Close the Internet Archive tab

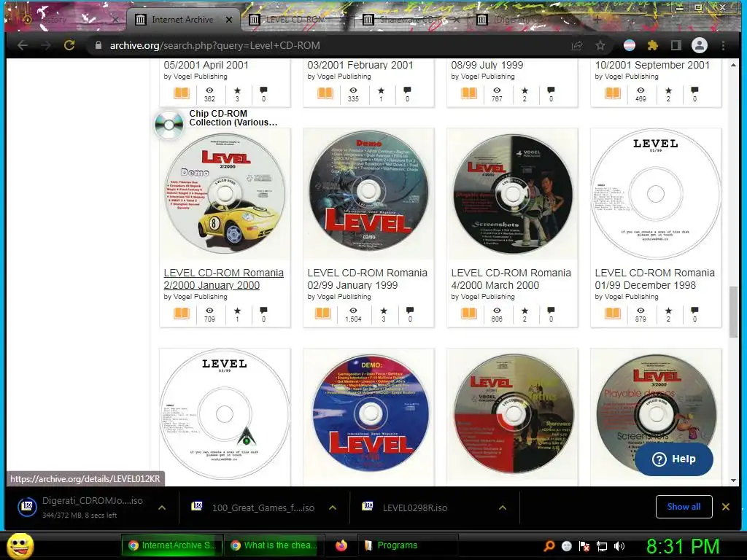(x=229, y=20)
